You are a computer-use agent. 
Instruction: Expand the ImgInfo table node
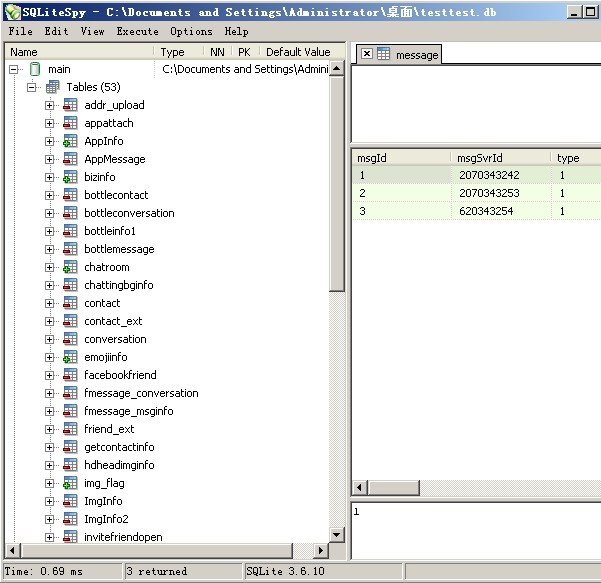point(49,501)
